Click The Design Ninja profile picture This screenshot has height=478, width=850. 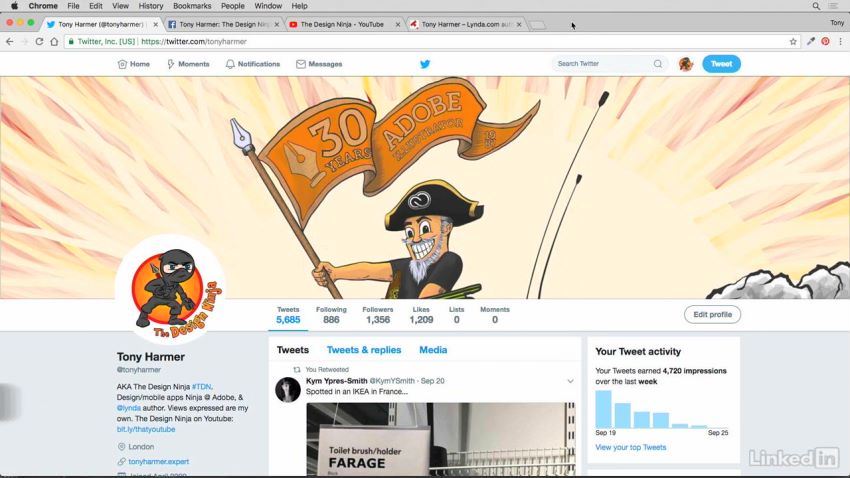(x=170, y=289)
